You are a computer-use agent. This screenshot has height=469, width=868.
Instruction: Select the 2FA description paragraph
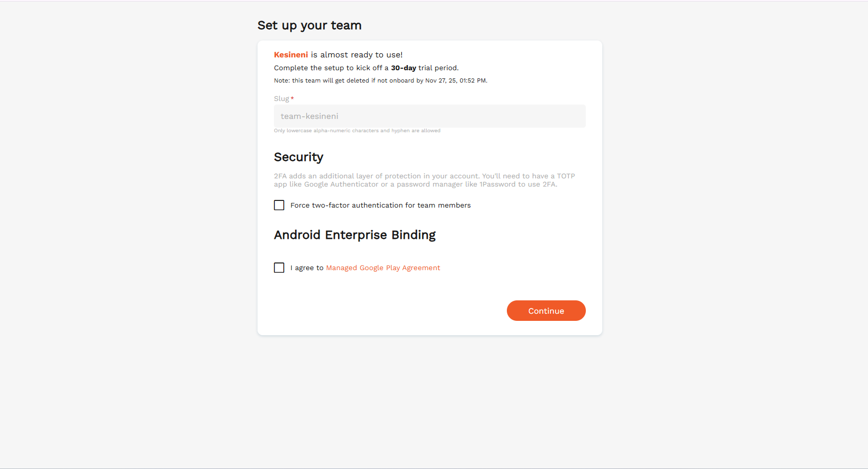424,180
